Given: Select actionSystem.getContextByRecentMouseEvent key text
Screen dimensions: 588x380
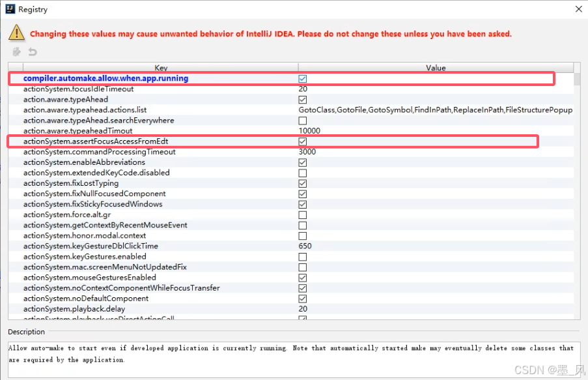Looking at the screenshot, I should pos(105,226).
